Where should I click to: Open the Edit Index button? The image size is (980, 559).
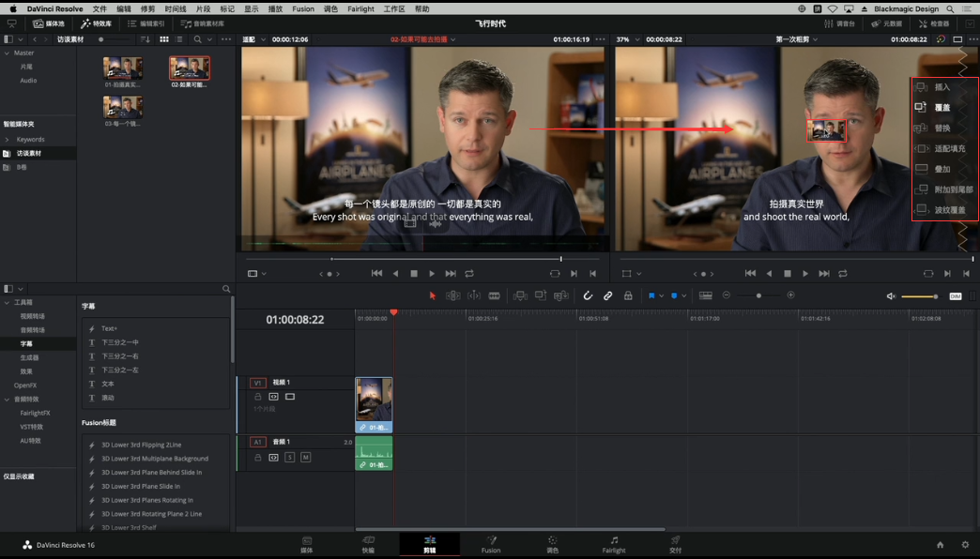[x=146, y=23]
